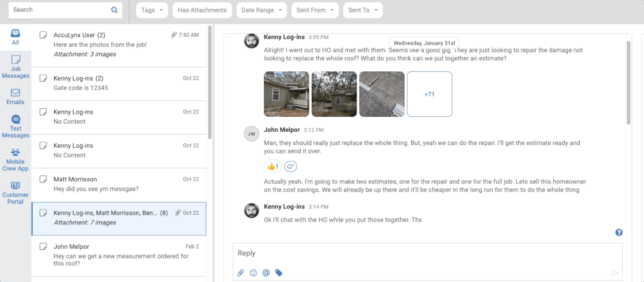Open John Melpor's new measurement thread
The image size is (644, 282).
(x=119, y=256)
